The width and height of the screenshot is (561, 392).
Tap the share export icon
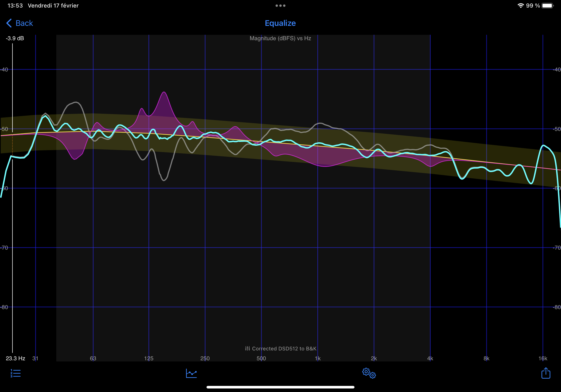pyautogui.click(x=545, y=373)
